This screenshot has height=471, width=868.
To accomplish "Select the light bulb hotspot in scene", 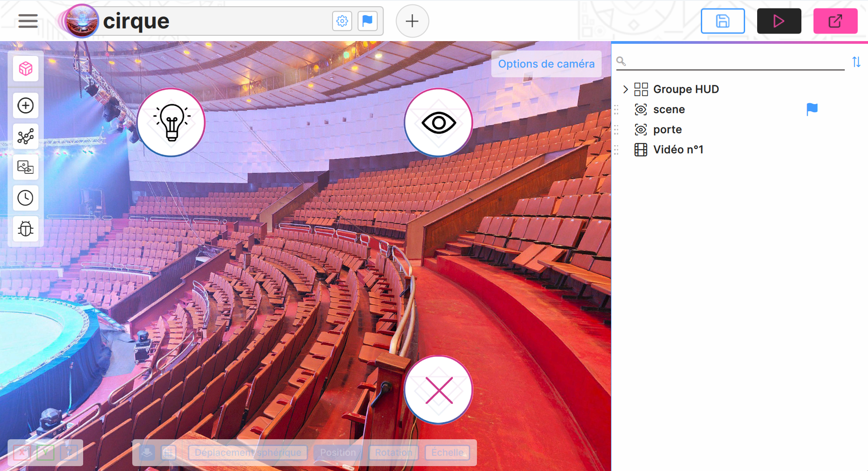I will point(171,122).
